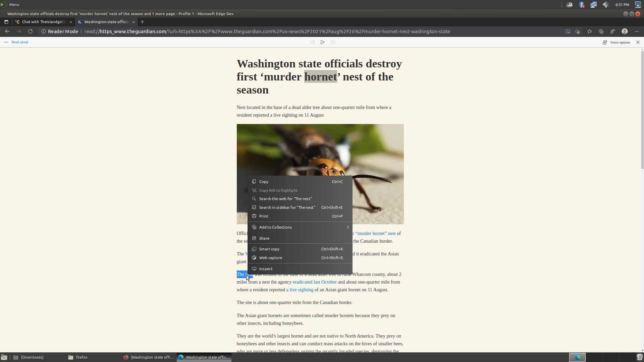
Task: Choose Copy from the context menu
Action: pyautogui.click(x=300, y=182)
